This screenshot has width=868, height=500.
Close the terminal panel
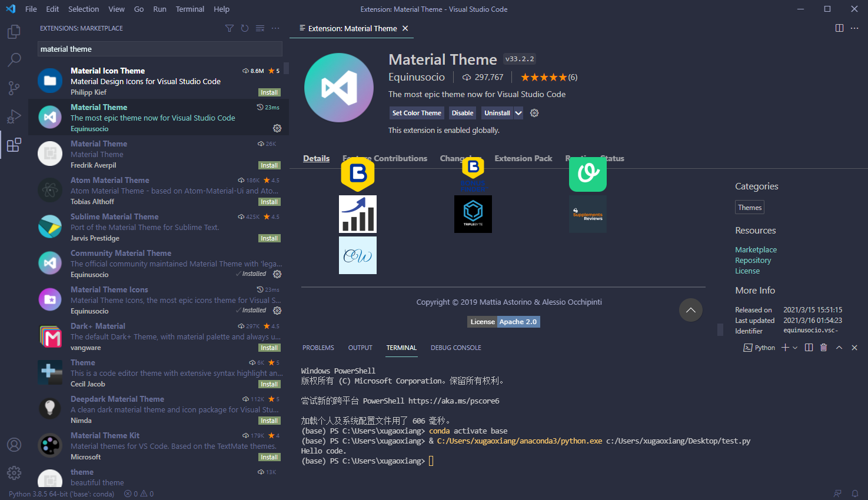coord(854,348)
